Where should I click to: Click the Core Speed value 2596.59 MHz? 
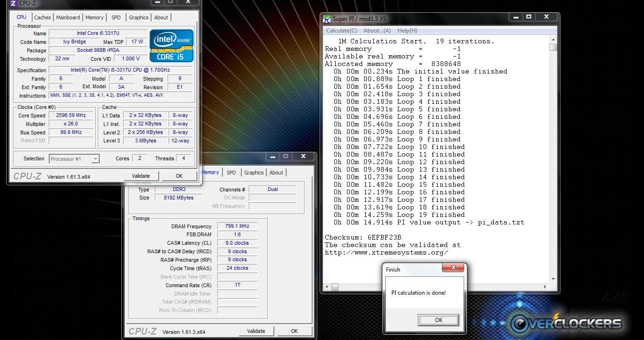pyautogui.click(x=71, y=115)
